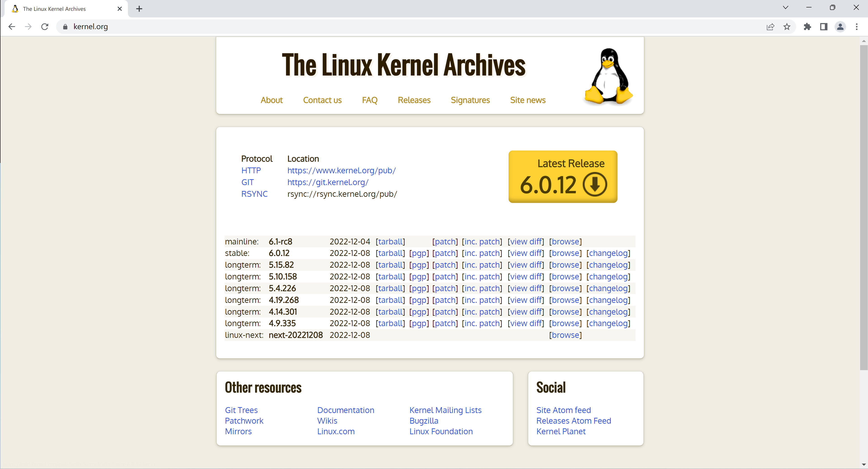Reload the kernel.org page
This screenshot has width=868, height=469.
(x=45, y=27)
